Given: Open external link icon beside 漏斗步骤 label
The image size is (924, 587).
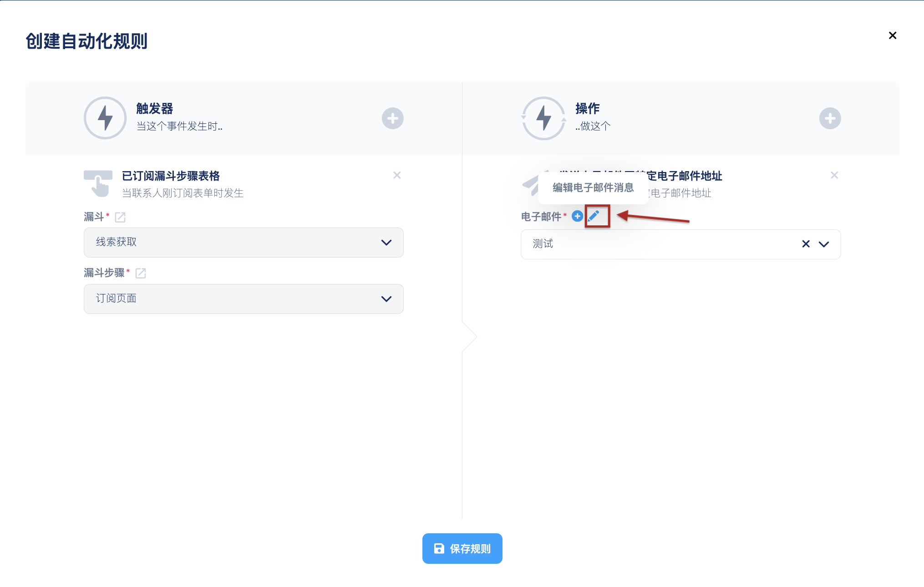Looking at the screenshot, I should (x=141, y=273).
